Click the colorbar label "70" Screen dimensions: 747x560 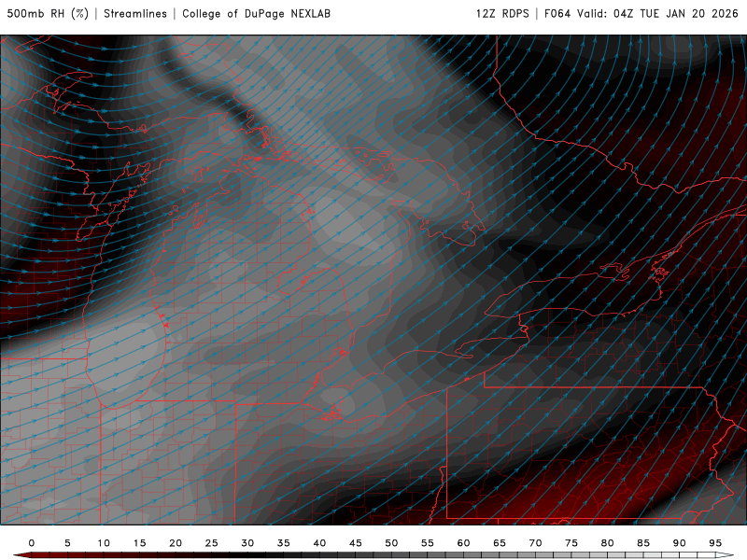point(535,543)
